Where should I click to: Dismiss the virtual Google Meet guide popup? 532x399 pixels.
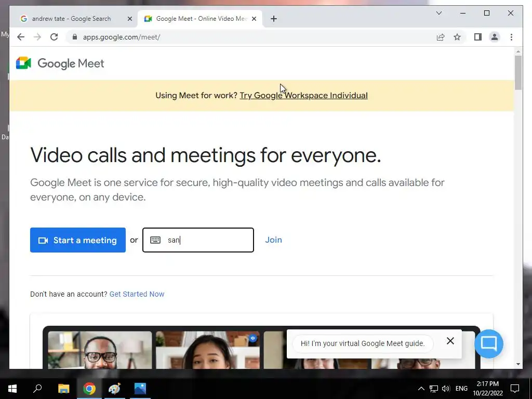coord(450,341)
